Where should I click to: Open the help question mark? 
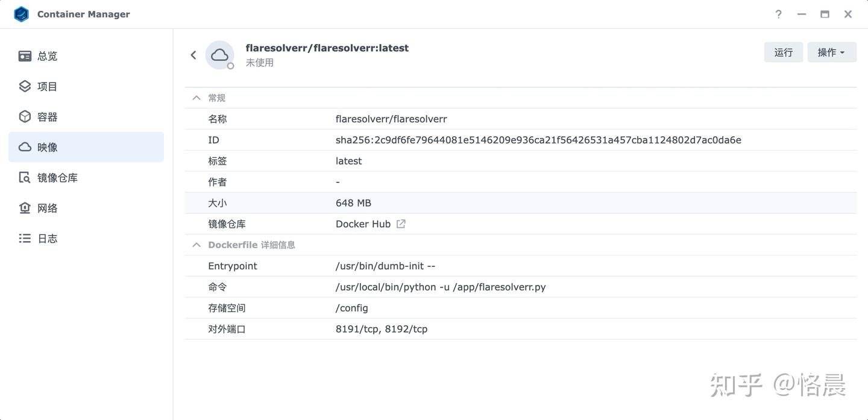778,14
